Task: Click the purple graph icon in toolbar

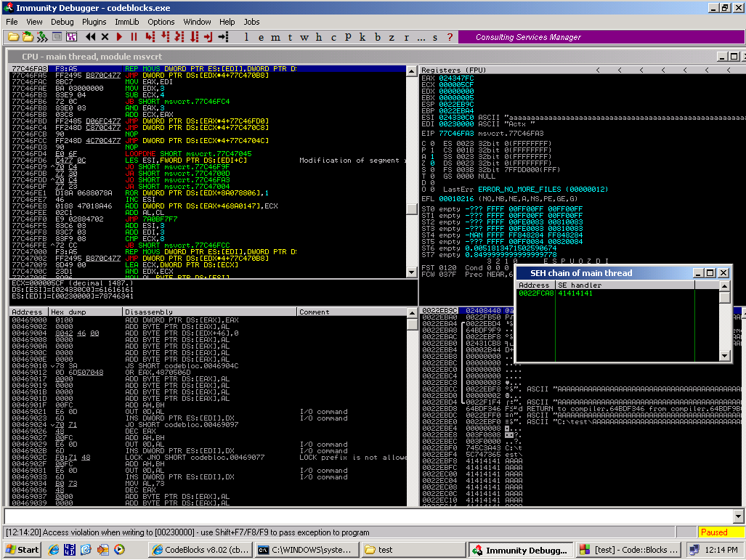Action: point(71,37)
